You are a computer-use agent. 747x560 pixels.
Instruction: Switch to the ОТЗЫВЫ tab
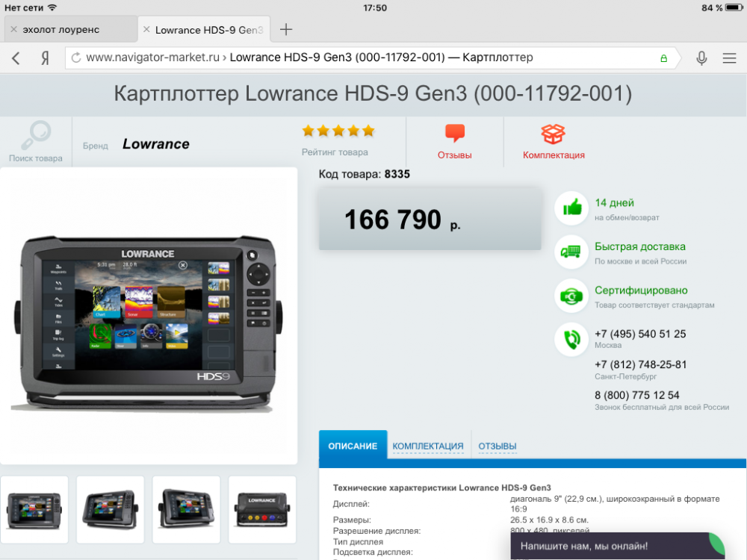pos(498,447)
